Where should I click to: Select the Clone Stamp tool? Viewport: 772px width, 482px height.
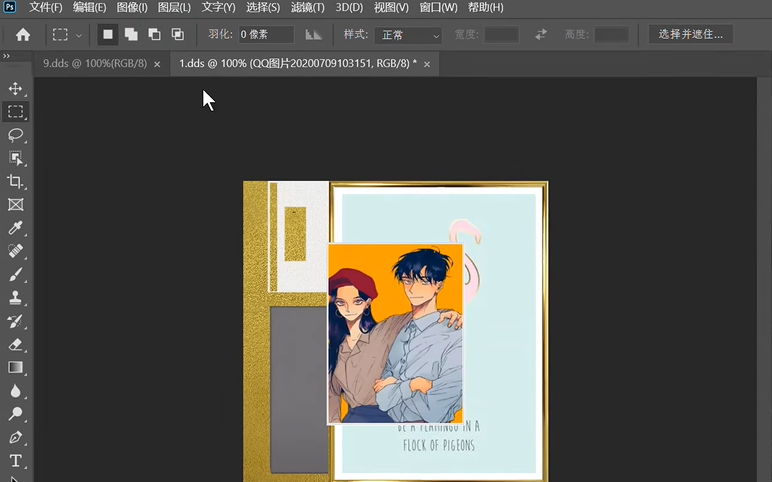click(15, 298)
